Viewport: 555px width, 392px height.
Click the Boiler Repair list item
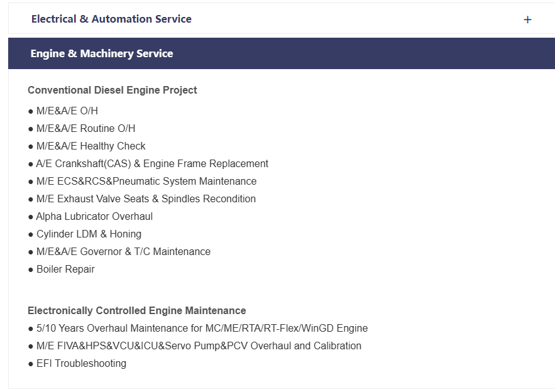coord(65,269)
